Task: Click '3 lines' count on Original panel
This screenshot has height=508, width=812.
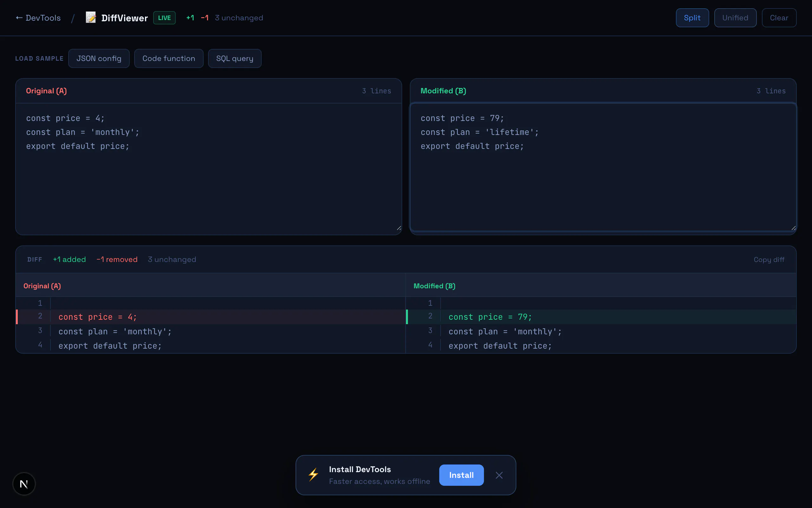Action: click(x=377, y=91)
